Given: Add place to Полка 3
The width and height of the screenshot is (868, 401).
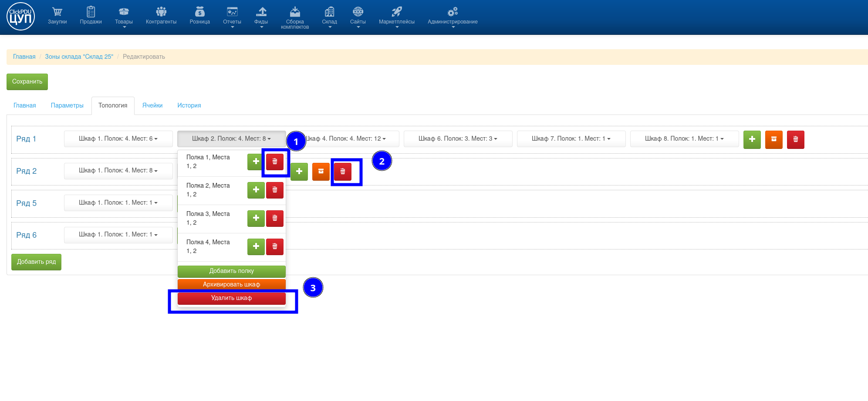Looking at the screenshot, I should (x=256, y=219).
